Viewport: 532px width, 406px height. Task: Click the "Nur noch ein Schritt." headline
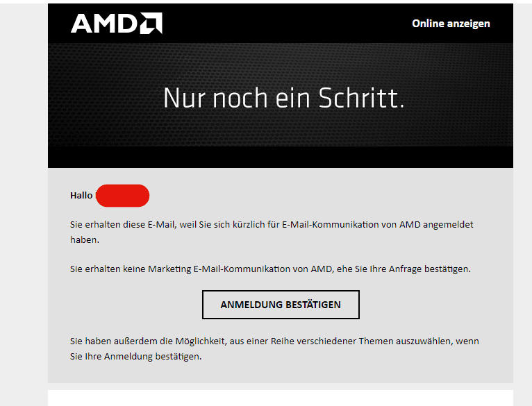tap(284, 98)
